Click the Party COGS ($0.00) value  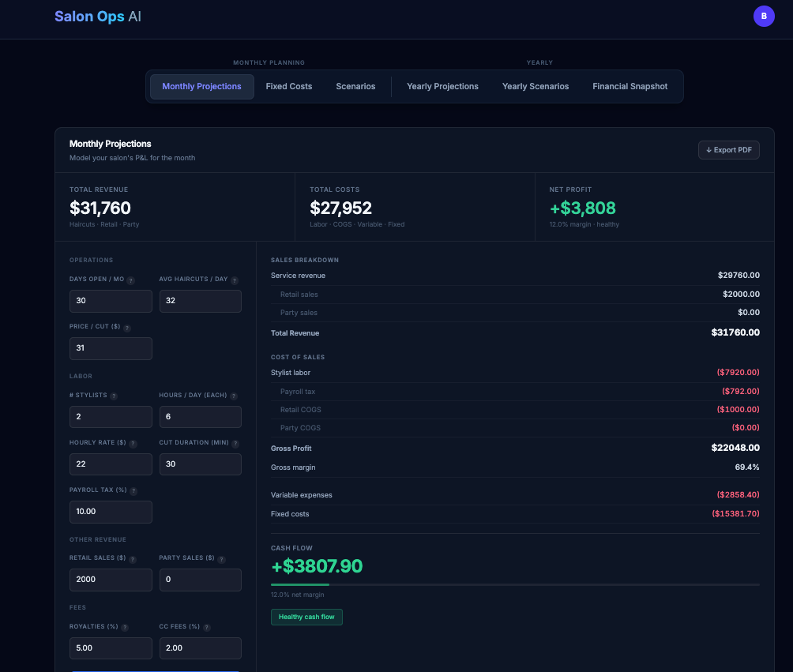(x=746, y=427)
